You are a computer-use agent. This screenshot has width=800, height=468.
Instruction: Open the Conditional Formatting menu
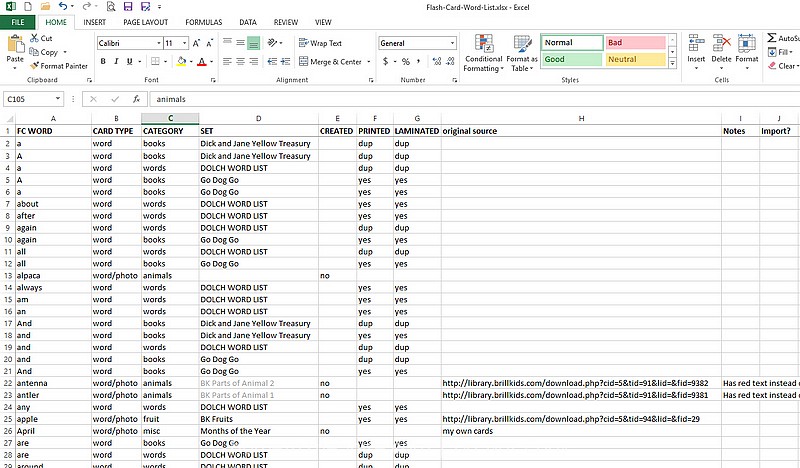483,53
